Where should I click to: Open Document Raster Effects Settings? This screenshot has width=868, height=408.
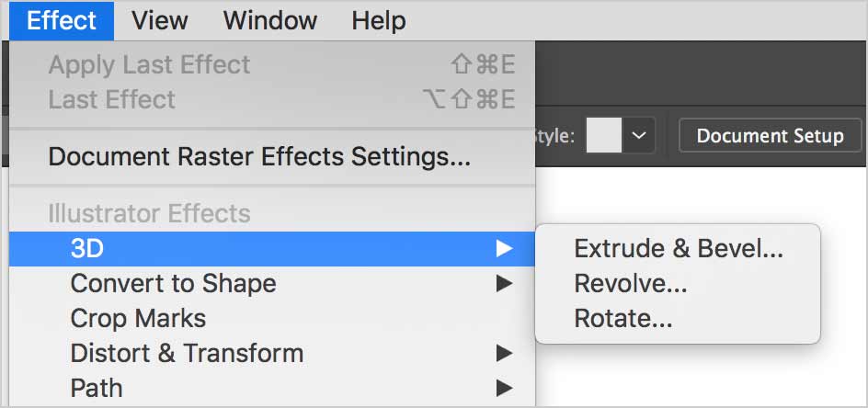pyautogui.click(x=272, y=156)
